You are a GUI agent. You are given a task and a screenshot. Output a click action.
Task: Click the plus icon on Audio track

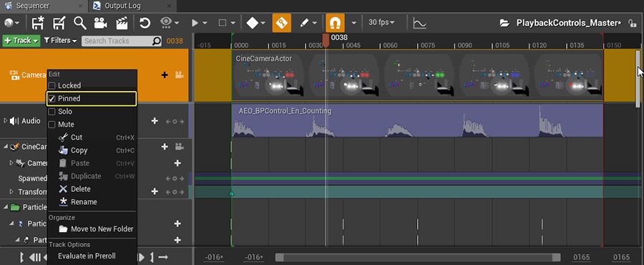tap(155, 121)
